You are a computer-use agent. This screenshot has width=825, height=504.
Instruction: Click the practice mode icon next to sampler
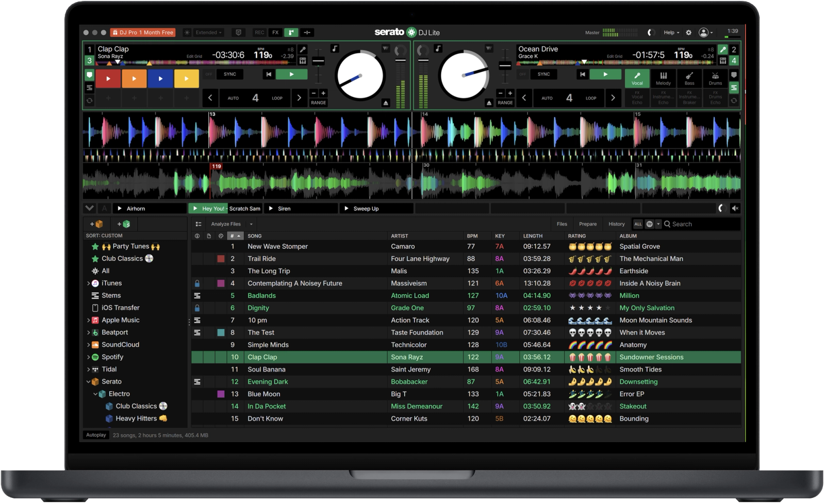tap(307, 32)
